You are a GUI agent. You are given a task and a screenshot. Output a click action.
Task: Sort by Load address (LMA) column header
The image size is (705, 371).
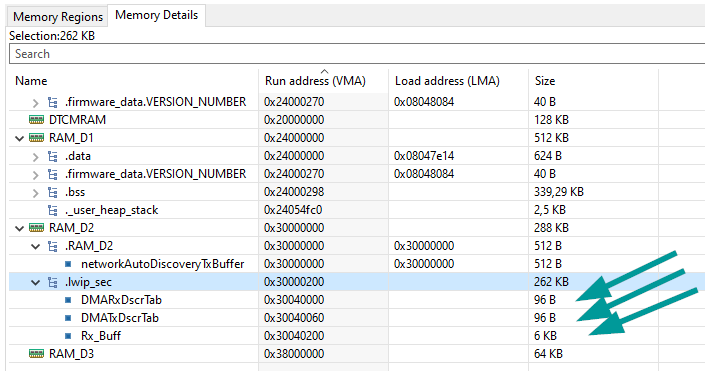[447, 81]
